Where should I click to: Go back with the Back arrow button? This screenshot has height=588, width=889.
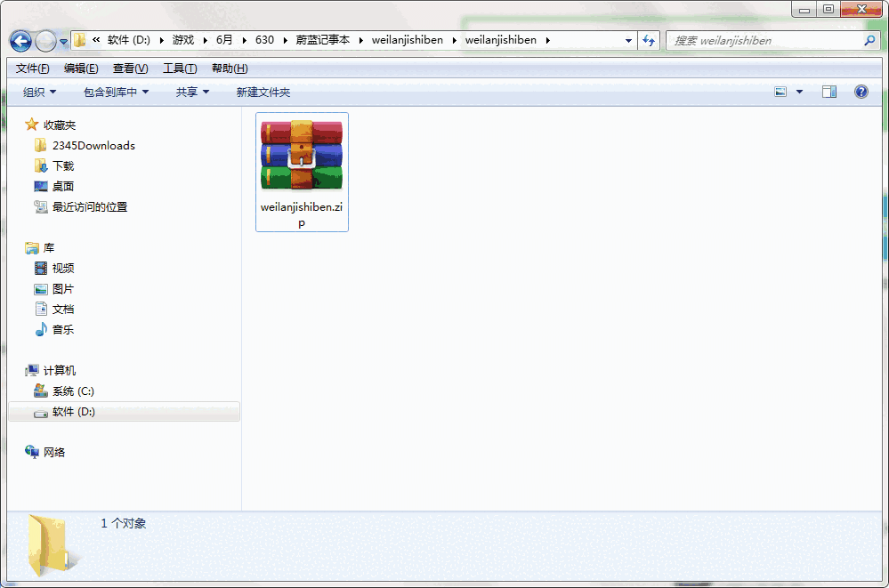point(21,41)
